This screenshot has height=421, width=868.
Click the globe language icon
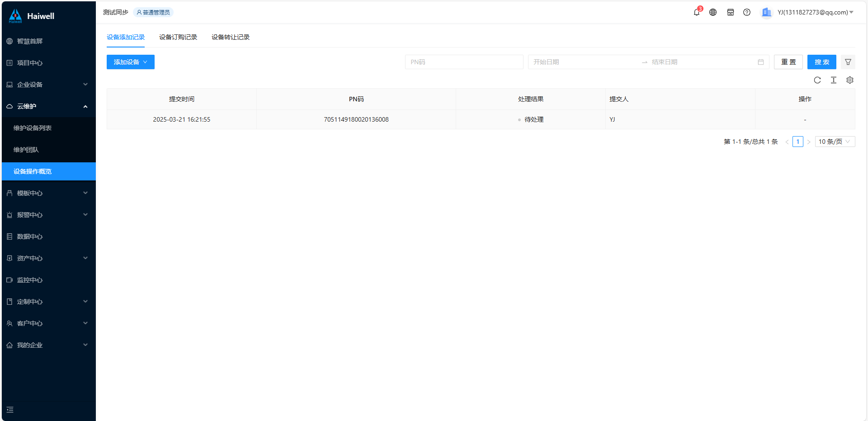click(x=713, y=13)
